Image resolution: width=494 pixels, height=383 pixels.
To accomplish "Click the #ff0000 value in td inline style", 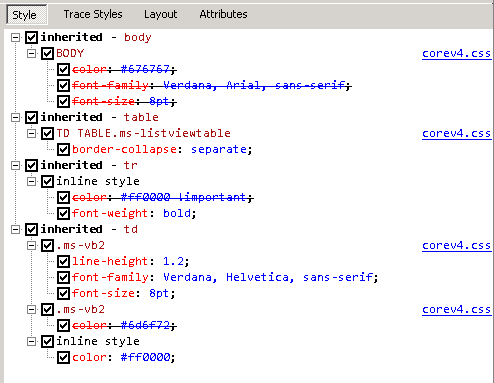I will click(x=145, y=357).
